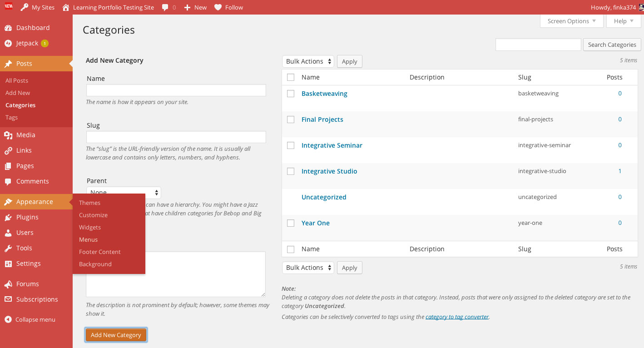Open Tags in the Posts submenu
This screenshot has width=644, height=348.
[x=12, y=117]
